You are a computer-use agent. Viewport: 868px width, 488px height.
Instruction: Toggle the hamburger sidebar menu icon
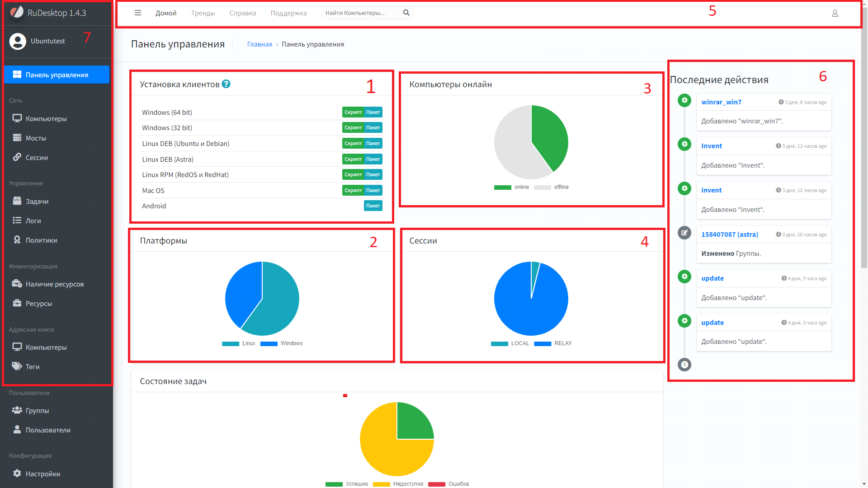138,13
